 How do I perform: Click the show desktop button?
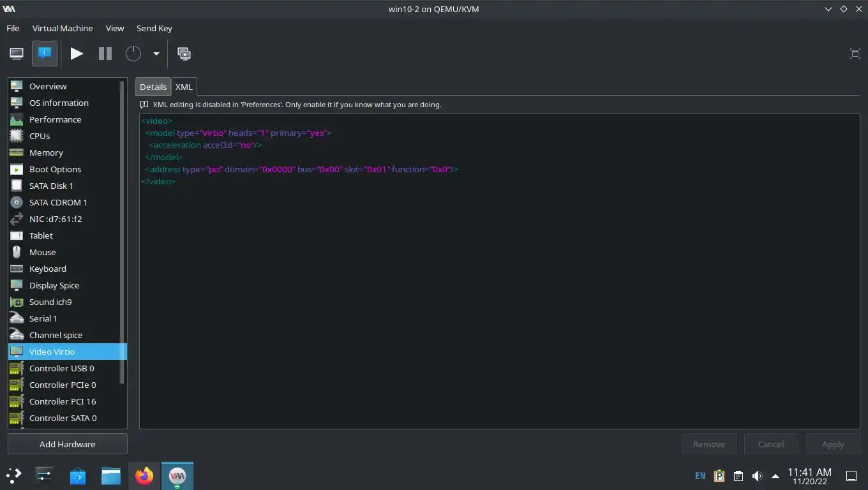click(x=851, y=476)
